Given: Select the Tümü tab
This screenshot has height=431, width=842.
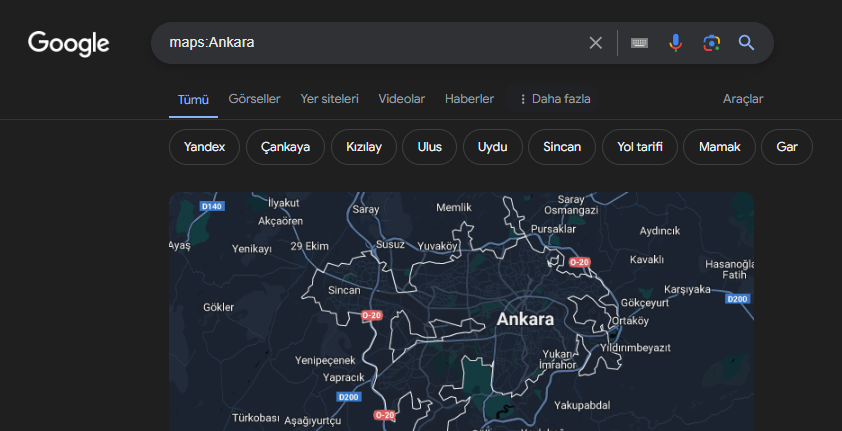Looking at the screenshot, I should point(193,99).
